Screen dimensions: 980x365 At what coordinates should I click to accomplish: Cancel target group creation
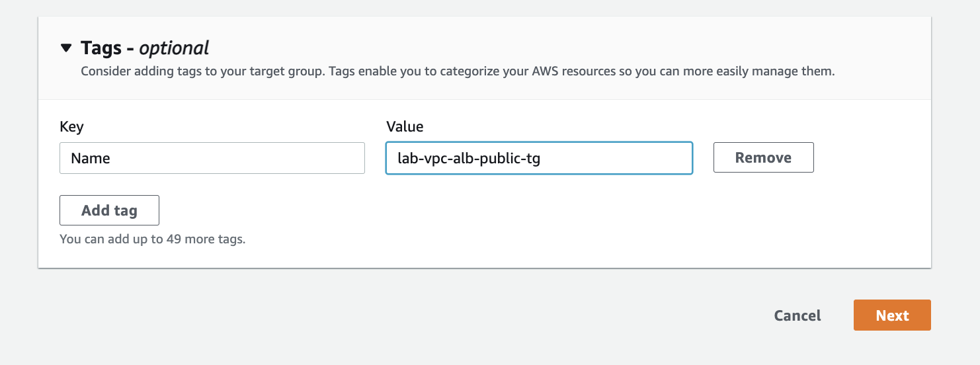tap(797, 315)
